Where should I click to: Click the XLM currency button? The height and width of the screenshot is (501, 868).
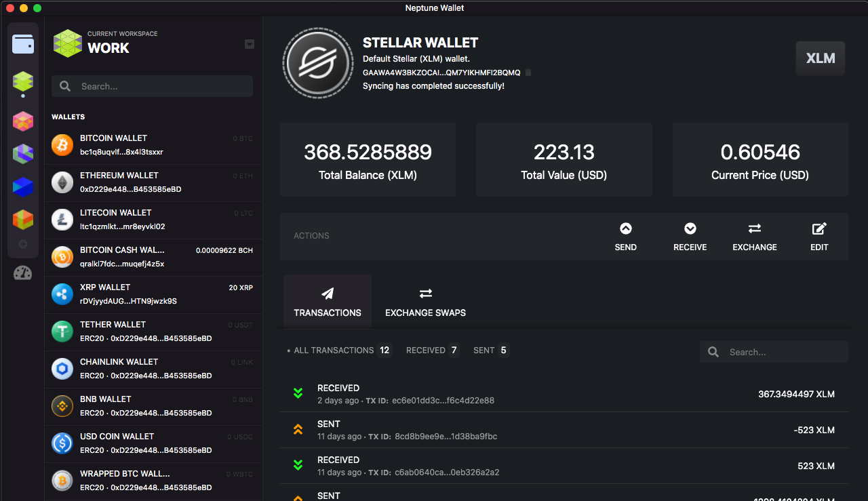click(821, 58)
